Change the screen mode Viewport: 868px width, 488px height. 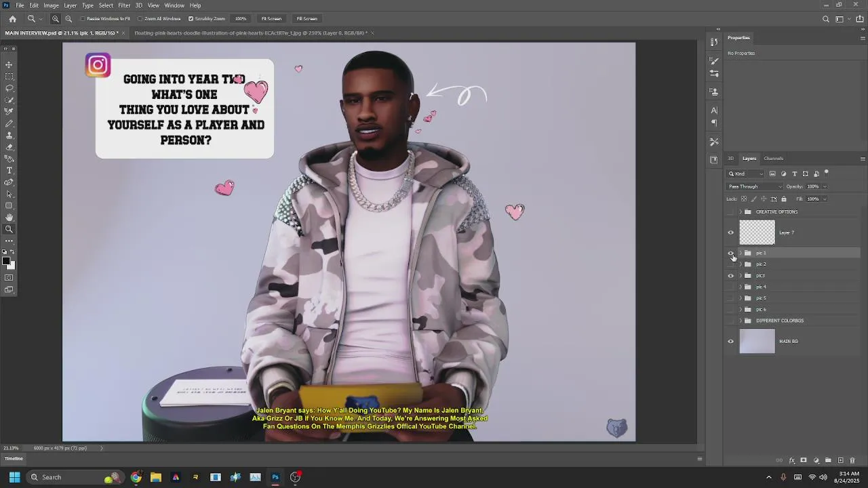9,289
